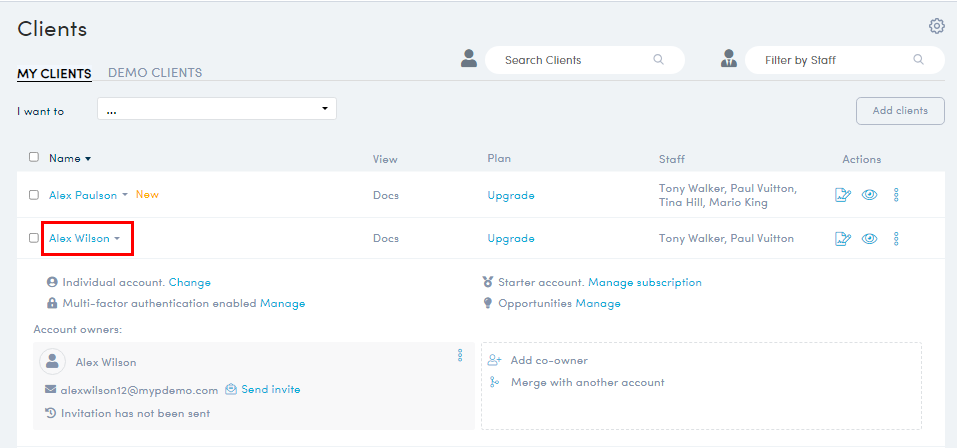This screenshot has width=957, height=448.
Task: Click the edit document icon for Alex Wilson
Action: coord(842,239)
